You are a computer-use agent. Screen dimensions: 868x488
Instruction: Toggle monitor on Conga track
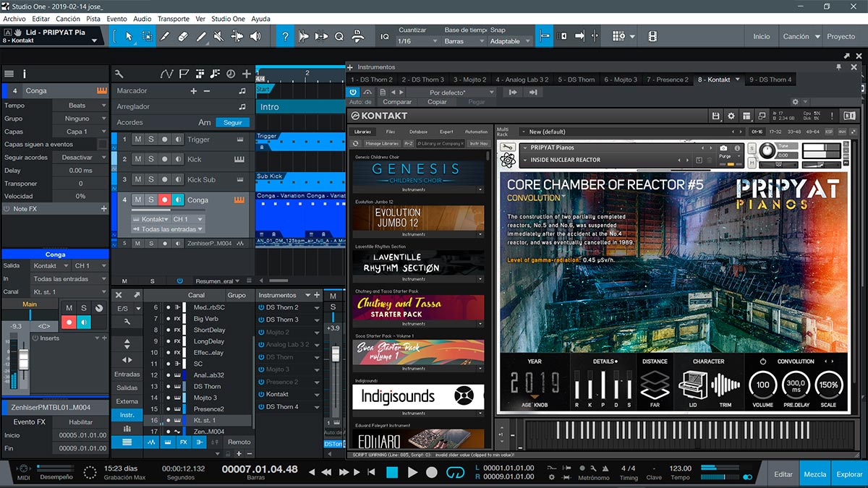pyautogui.click(x=178, y=200)
